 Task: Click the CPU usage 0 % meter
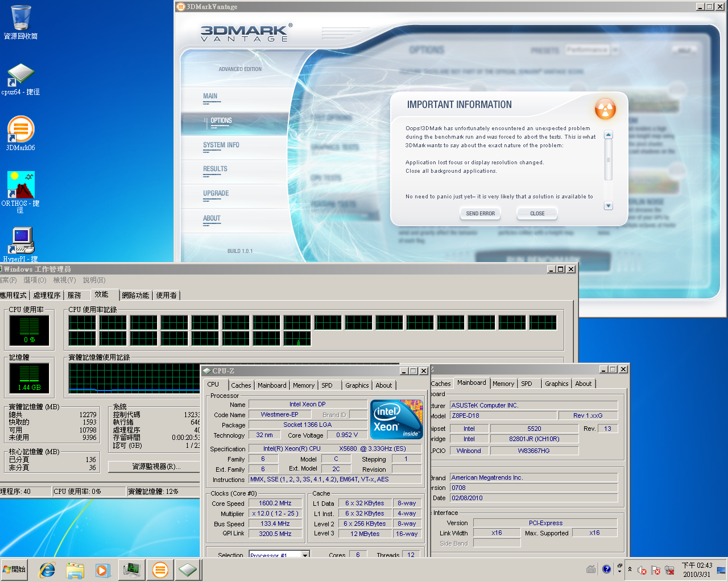(x=29, y=331)
